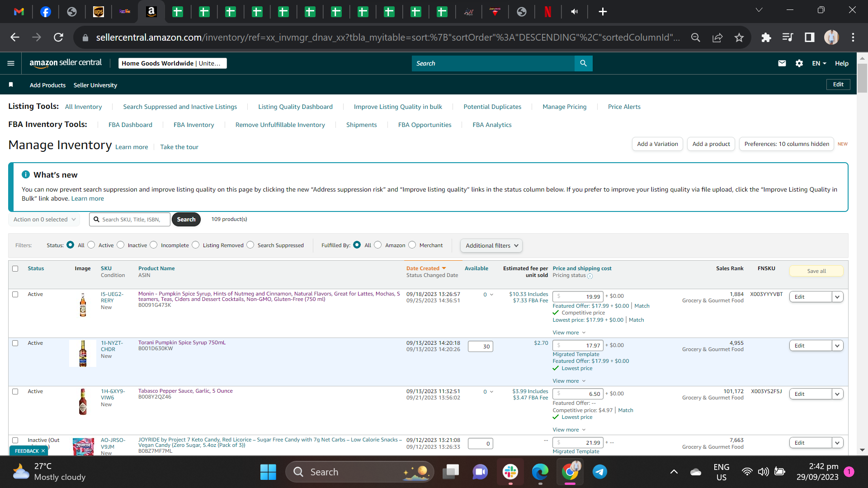Expand View more for Torani syrup pricing
Image resolution: width=868 pixels, height=488 pixels.
pyautogui.click(x=569, y=381)
